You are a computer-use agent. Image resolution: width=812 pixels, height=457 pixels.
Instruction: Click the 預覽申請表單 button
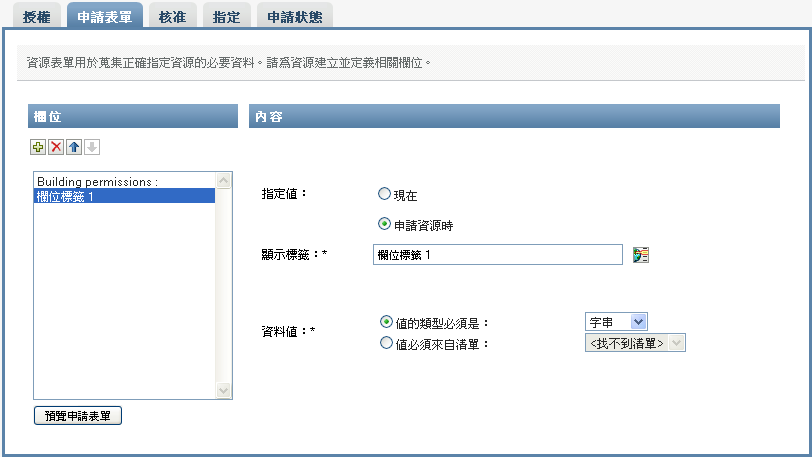78,416
